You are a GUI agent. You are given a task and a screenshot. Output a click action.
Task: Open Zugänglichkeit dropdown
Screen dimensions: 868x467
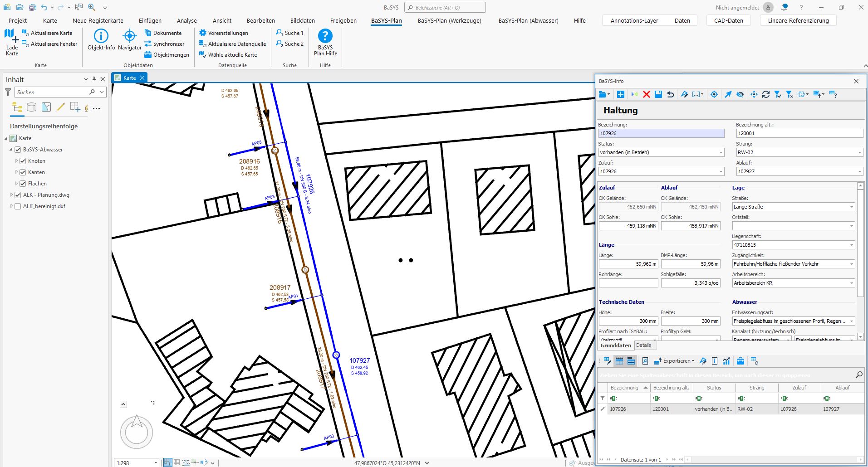pos(851,264)
